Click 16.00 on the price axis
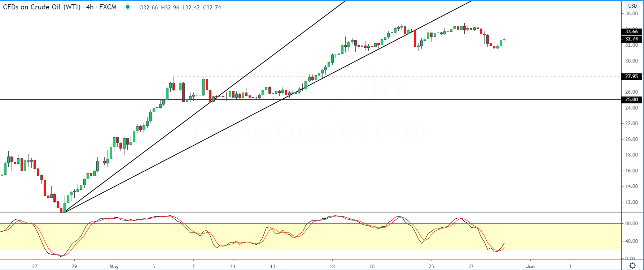Screen dimensions: 644x270 pyautogui.click(x=631, y=171)
